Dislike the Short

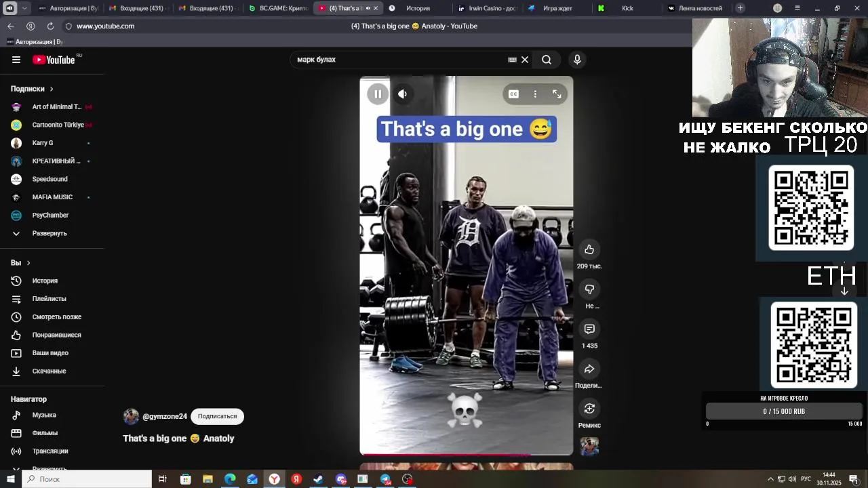[589, 289]
